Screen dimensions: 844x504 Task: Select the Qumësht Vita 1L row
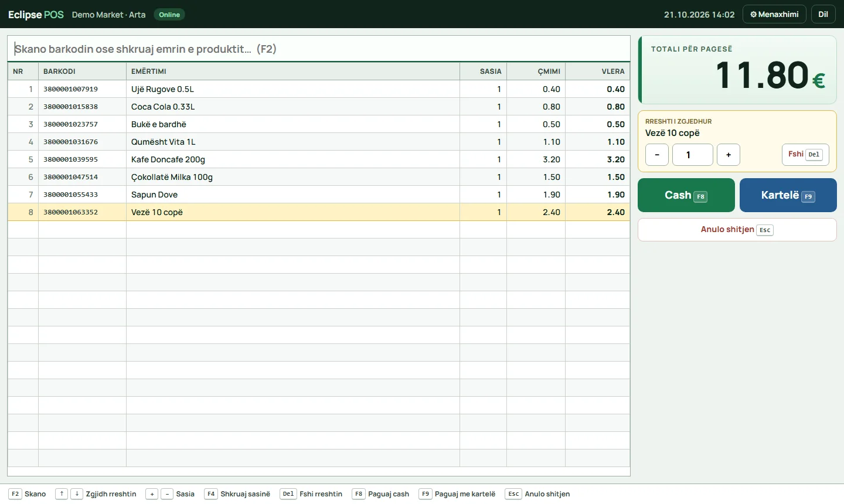click(x=319, y=142)
